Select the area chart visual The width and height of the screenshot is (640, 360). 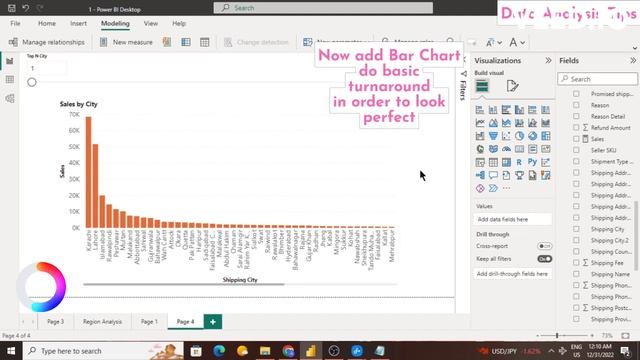pos(493,123)
